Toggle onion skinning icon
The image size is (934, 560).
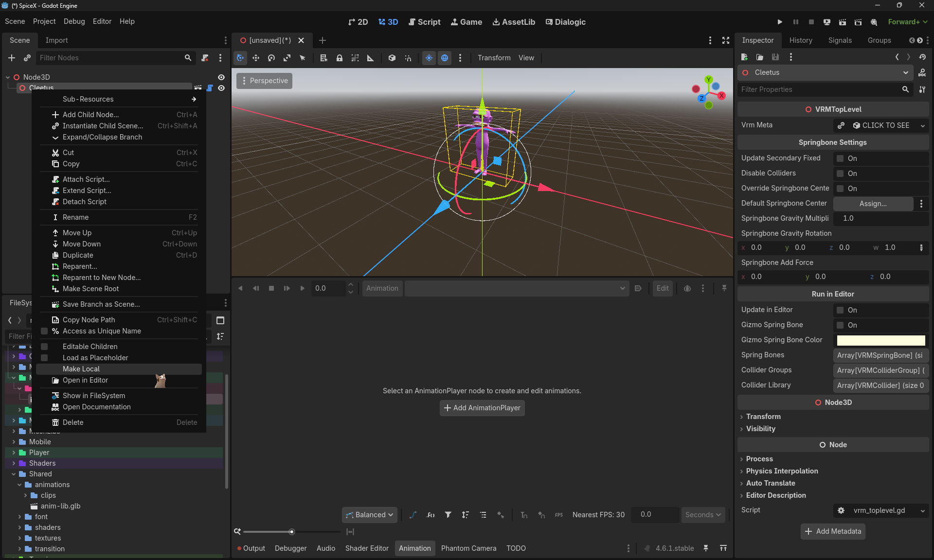point(687,288)
